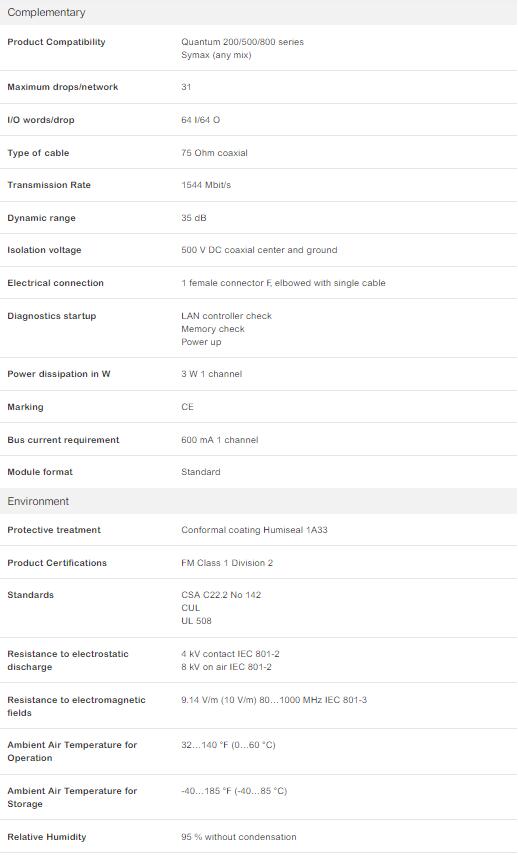This screenshot has width=518, height=855.
Task: Collapse the Complementary section header
Action: 258,12
